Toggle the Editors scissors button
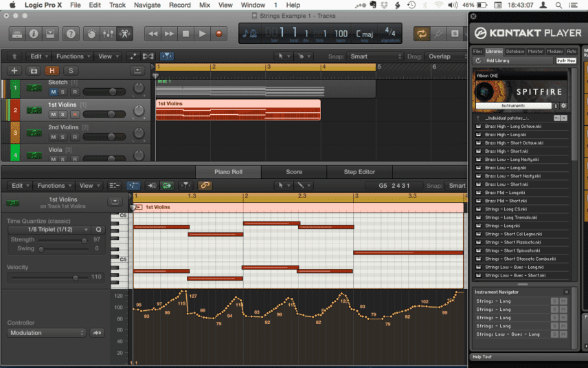This screenshot has width=588, height=368. [x=124, y=34]
